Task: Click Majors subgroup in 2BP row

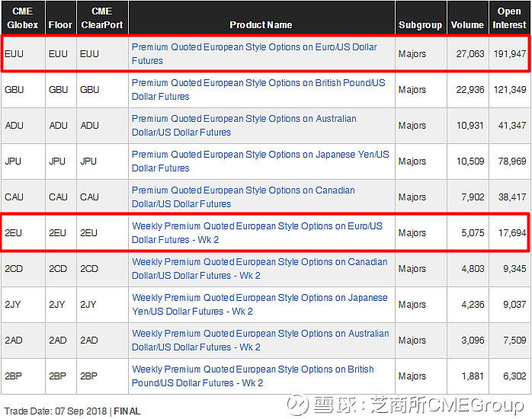Action: click(x=412, y=376)
